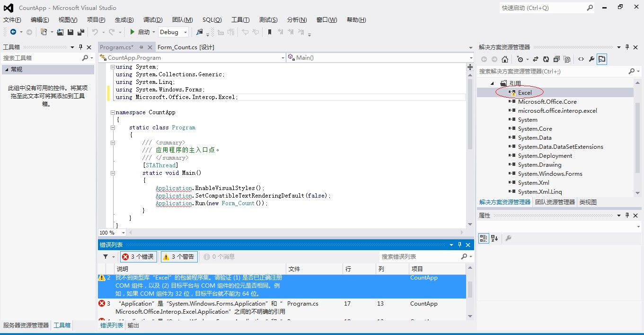Switch to the Form_Count.cs [设计] tab

(x=186, y=47)
